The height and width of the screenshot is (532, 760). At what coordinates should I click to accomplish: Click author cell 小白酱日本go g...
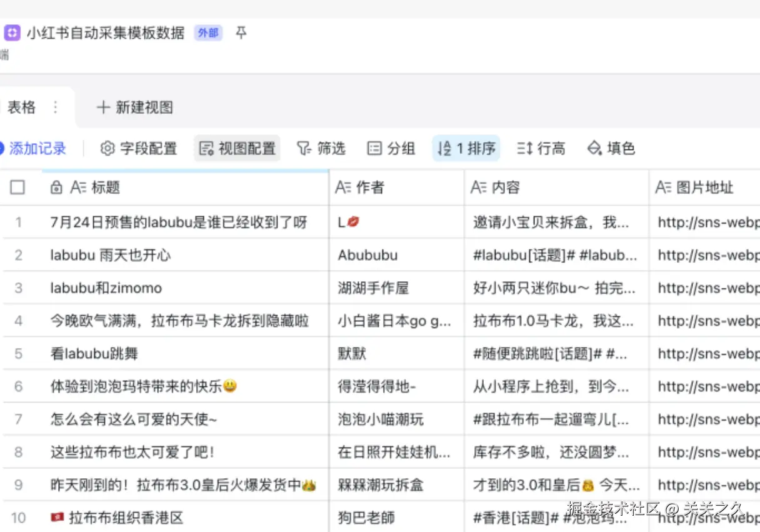click(x=397, y=321)
